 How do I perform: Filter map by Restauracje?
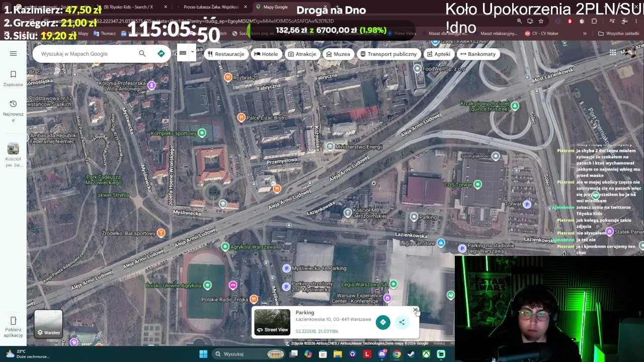click(x=226, y=54)
